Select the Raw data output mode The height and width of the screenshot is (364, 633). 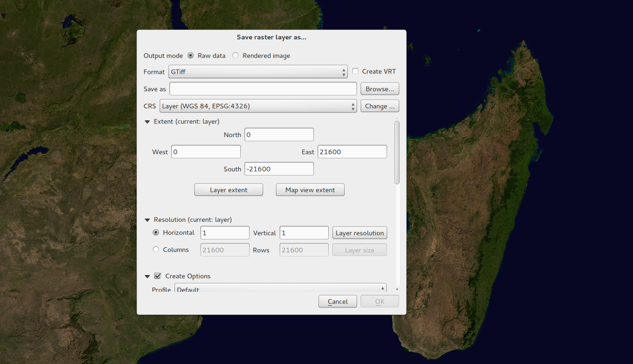click(x=191, y=56)
